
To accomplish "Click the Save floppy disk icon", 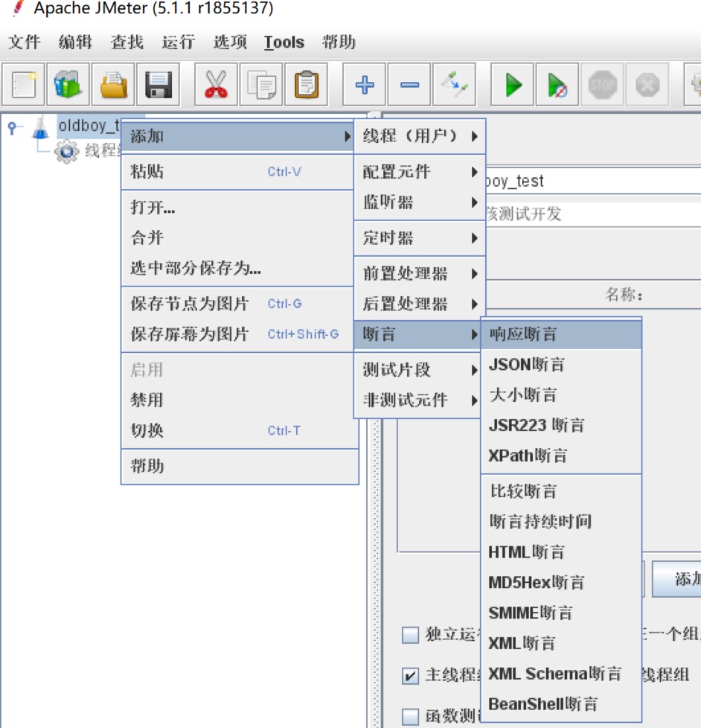I will [x=159, y=85].
